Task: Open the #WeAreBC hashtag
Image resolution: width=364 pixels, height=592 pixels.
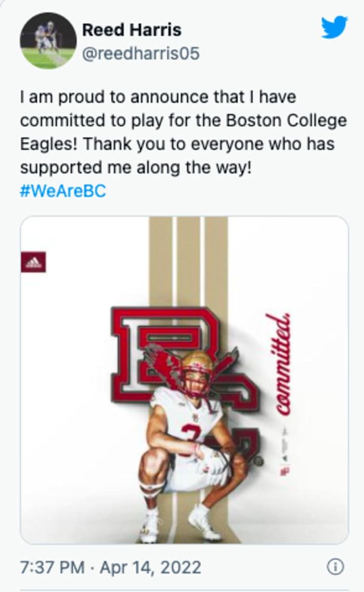Action: point(62,190)
